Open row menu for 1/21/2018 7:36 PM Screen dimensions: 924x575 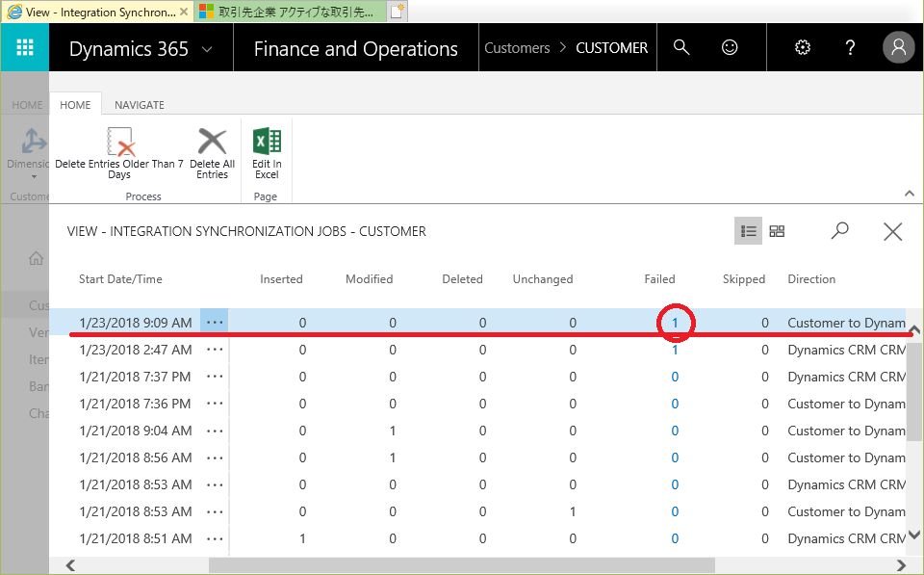[x=215, y=404]
